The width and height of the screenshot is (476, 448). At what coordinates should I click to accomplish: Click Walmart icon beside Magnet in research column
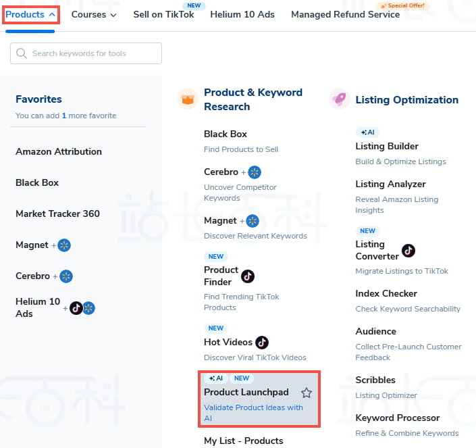click(x=253, y=221)
